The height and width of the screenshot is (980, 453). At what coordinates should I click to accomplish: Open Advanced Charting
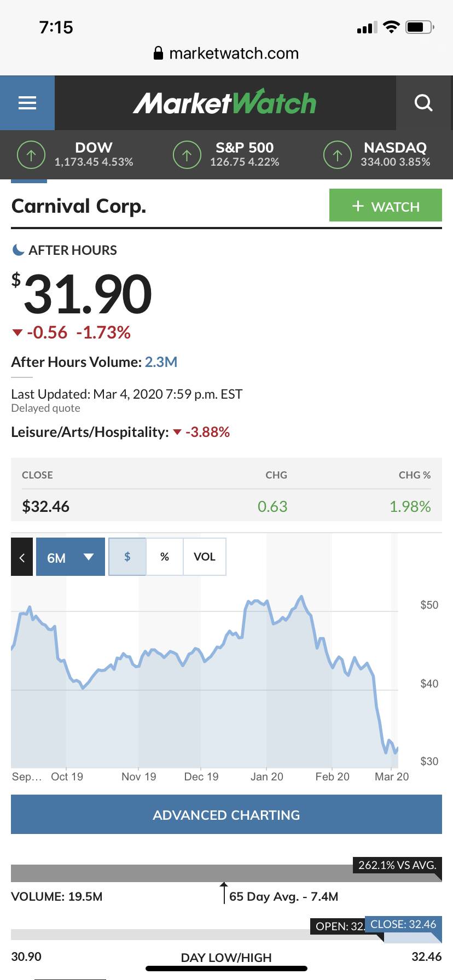coord(226,815)
